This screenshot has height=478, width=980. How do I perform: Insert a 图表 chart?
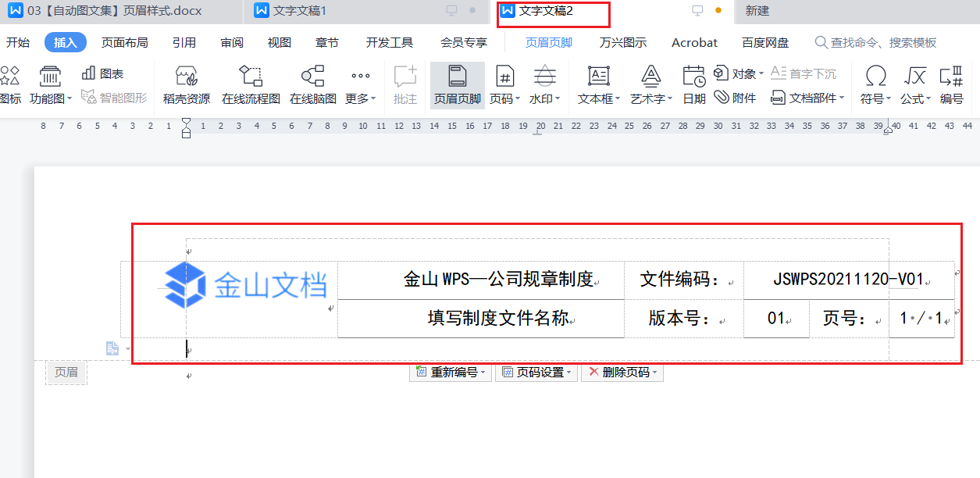tap(103, 73)
